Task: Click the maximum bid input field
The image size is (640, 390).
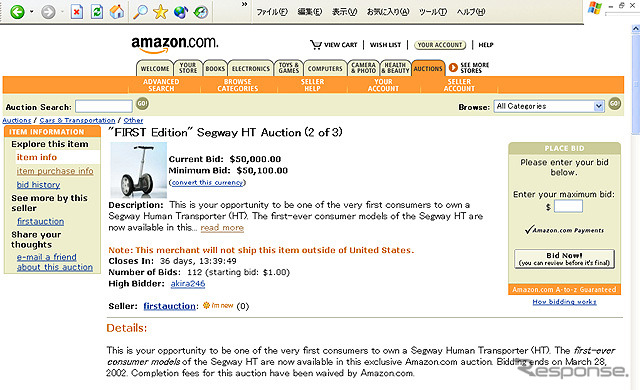Action: 568,206
